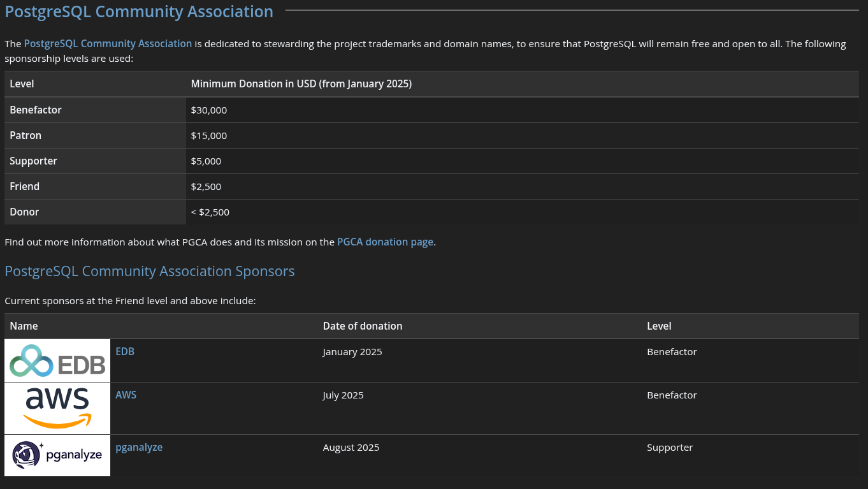This screenshot has height=489, width=868.
Task: Select the Minimum Donation in USD column header
Action: [x=523, y=84]
